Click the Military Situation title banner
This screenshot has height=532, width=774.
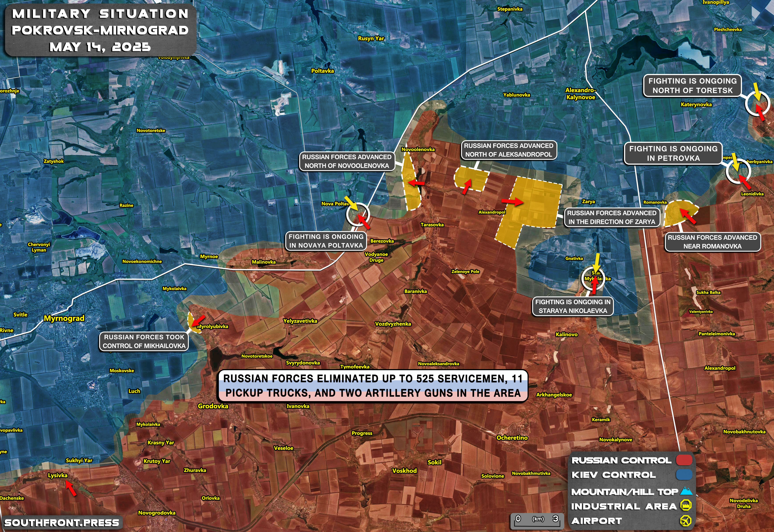100,30
